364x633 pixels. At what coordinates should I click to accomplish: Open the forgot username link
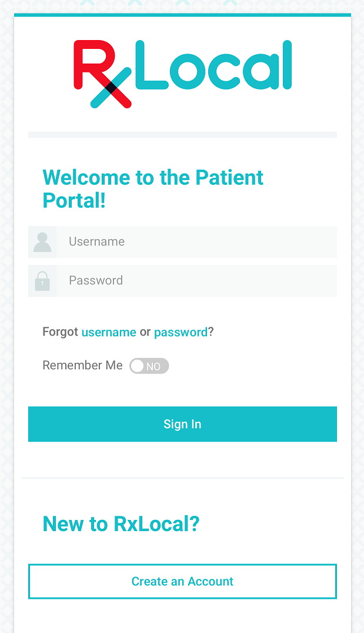pos(109,332)
